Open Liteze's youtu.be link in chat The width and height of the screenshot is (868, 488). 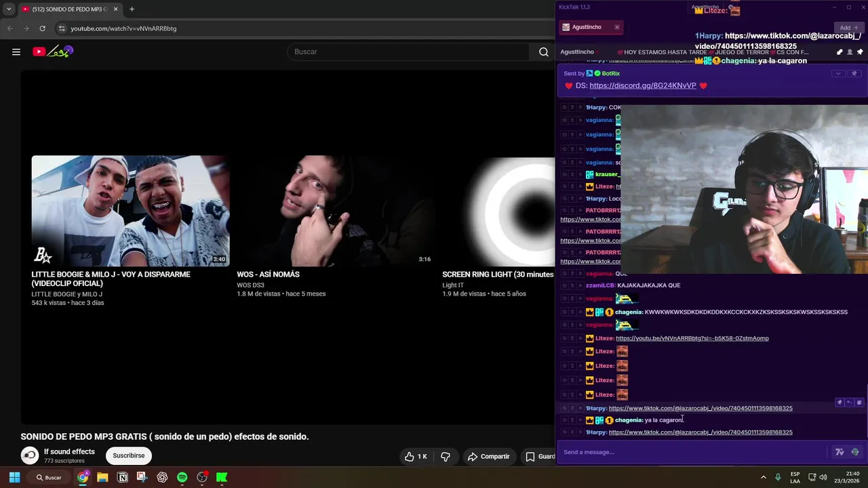click(692, 338)
